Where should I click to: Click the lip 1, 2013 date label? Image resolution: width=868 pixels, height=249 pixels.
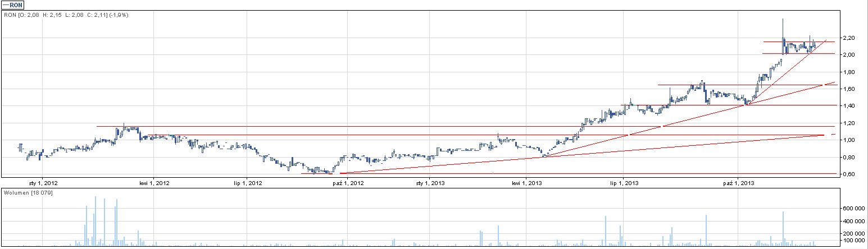tap(624, 183)
